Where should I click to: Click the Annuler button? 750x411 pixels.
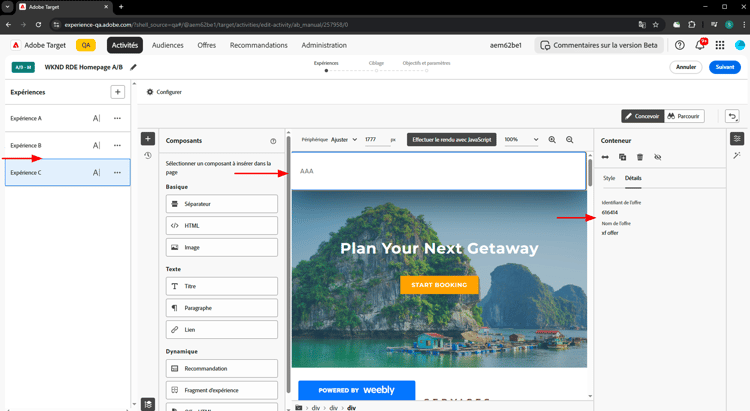(685, 67)
